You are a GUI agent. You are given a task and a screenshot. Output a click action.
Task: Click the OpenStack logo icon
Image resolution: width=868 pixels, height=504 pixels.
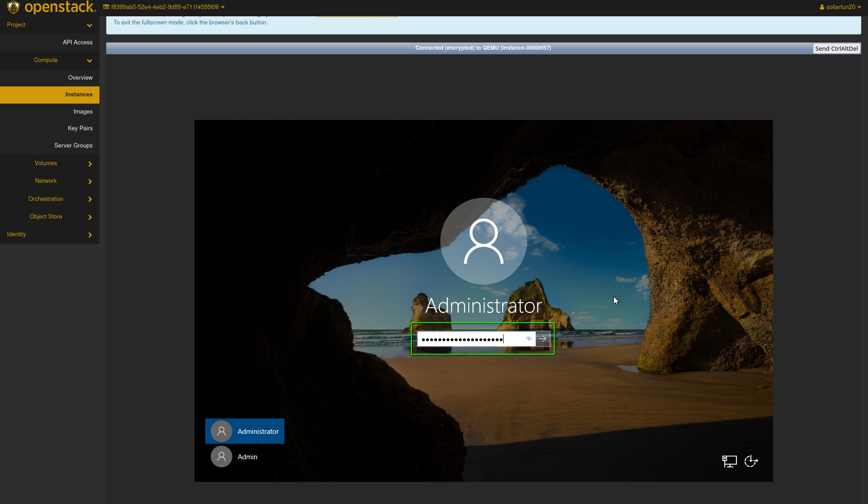click(14, 7)
